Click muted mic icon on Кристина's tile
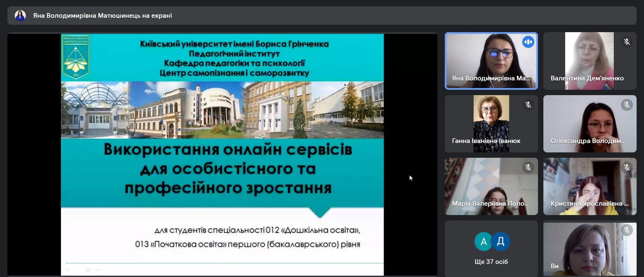The width and height of the screenshot is (644, 277). pos(627,167)
